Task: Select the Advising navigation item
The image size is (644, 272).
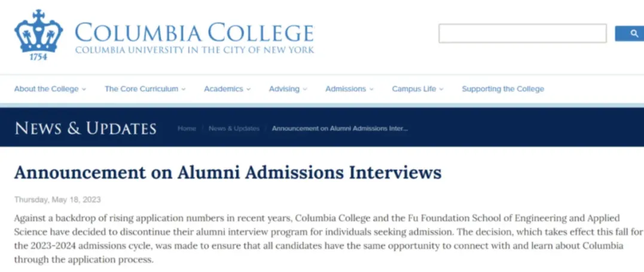Action: pos(284,88)
